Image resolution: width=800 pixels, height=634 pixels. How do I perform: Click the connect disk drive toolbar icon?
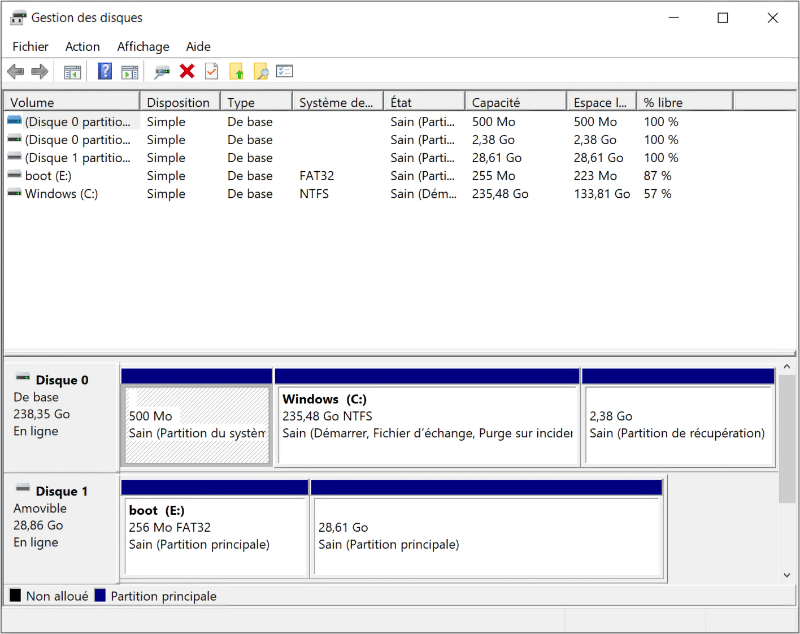[x=162, y=72]
